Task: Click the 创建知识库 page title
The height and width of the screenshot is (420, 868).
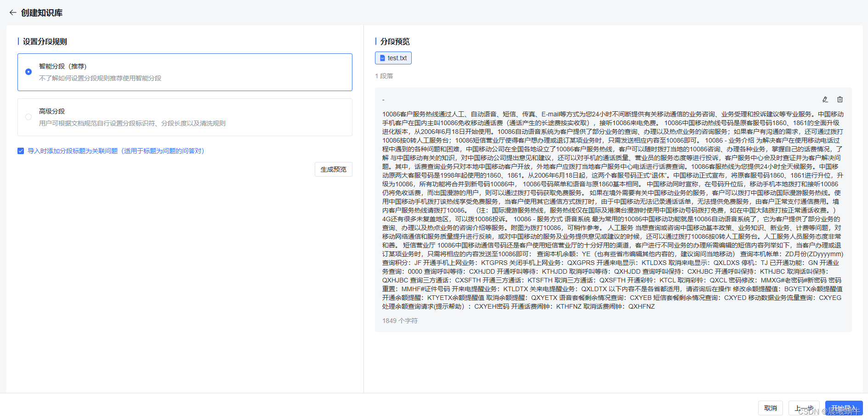Action: 42,13
